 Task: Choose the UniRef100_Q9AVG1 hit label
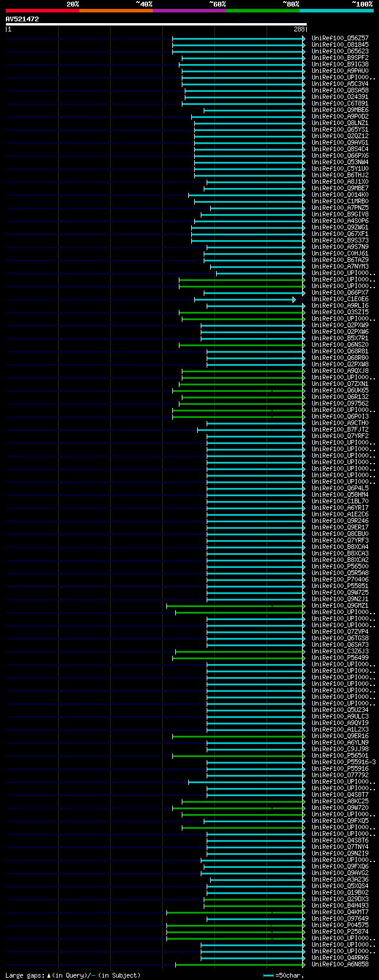tap(340, 142)
